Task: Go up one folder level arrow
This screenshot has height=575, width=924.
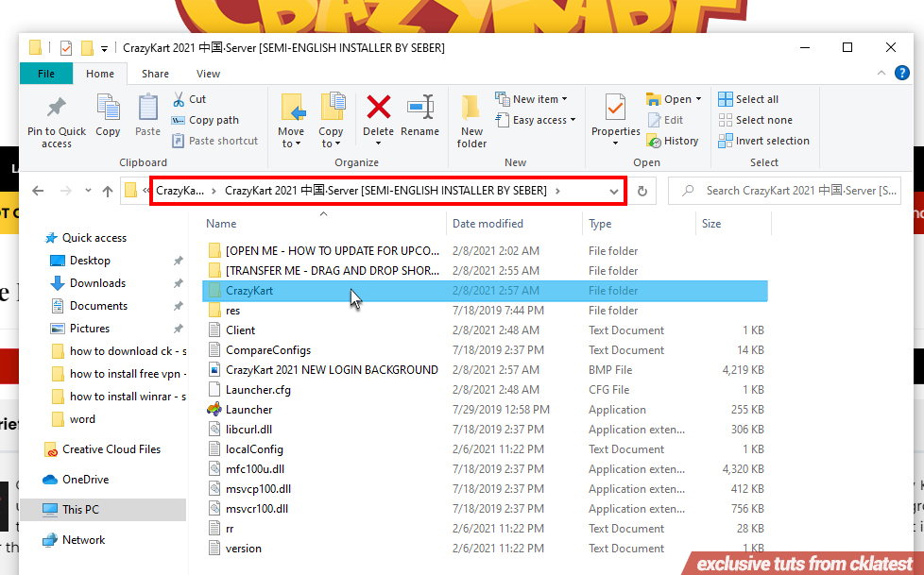Action: 108,191
